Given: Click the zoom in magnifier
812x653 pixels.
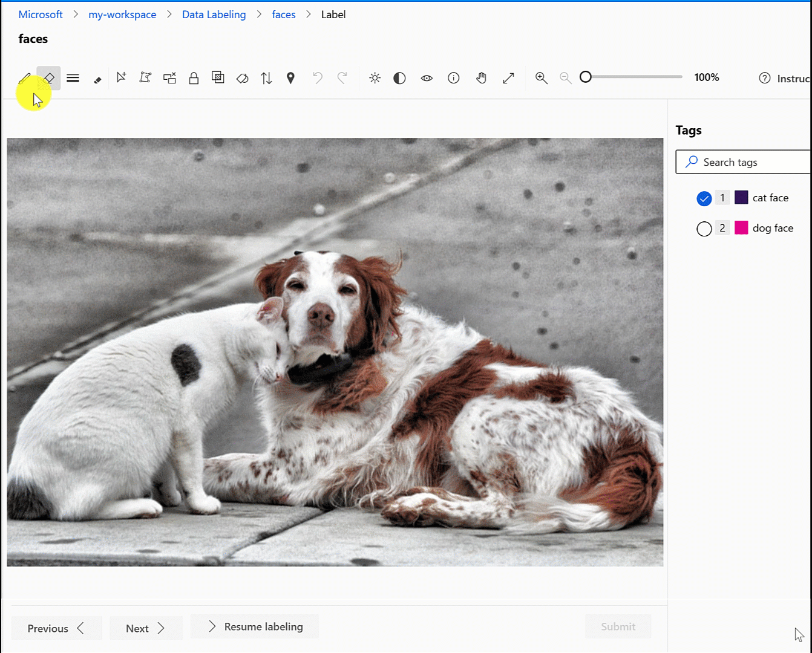Looking at the screenshot, I should [542, 78].
